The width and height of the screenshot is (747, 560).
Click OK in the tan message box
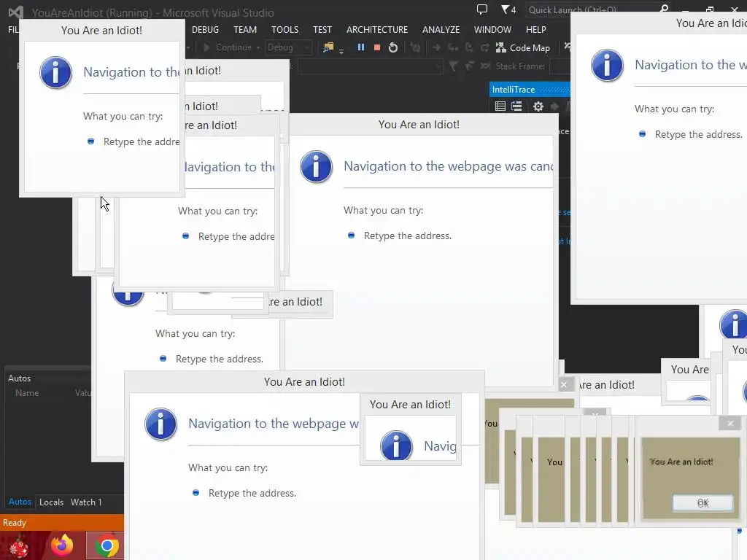pos(703,503)
